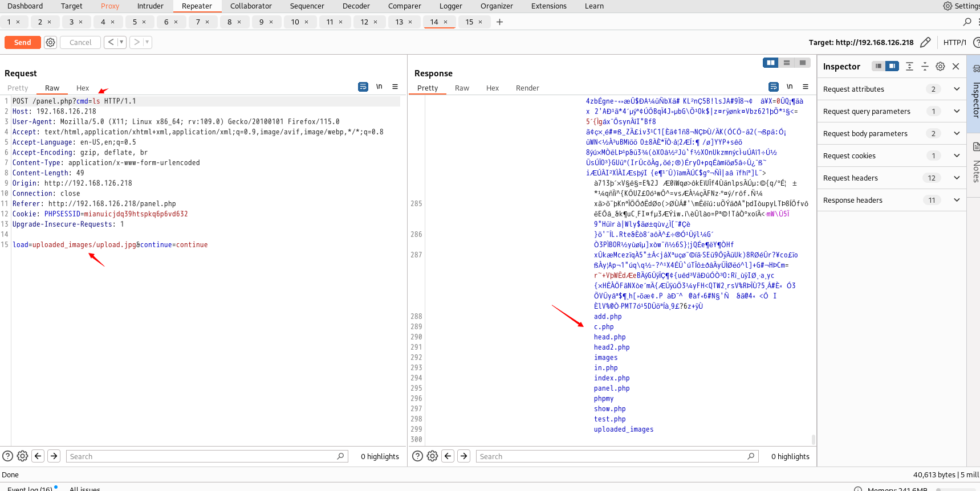Switch response view to Render
980x491 pixels.
coord(527,88)
